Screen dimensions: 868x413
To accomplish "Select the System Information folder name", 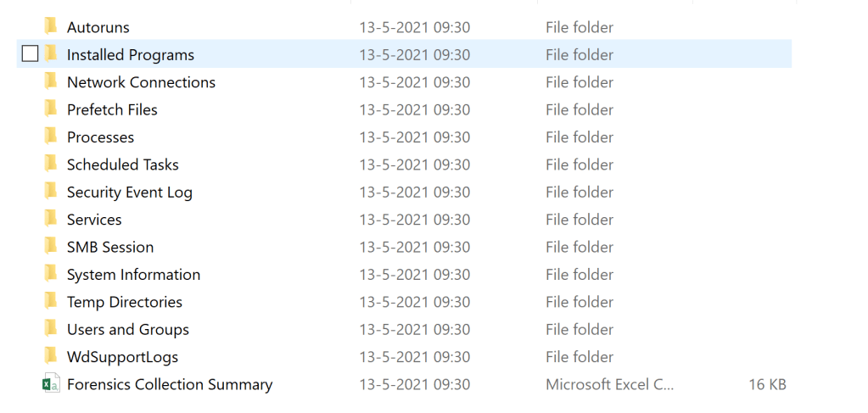I will click(x=133, y=274).
